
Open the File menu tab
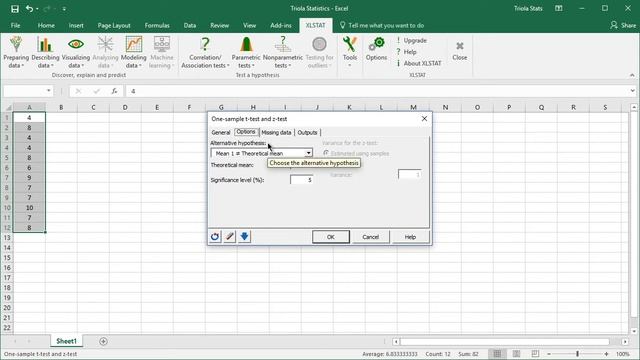click(16, 25)
